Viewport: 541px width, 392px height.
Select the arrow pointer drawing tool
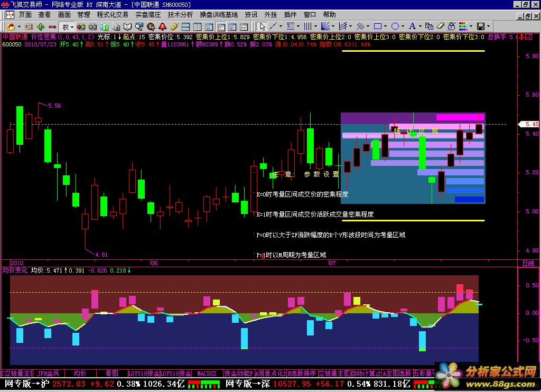pos(263,26)
